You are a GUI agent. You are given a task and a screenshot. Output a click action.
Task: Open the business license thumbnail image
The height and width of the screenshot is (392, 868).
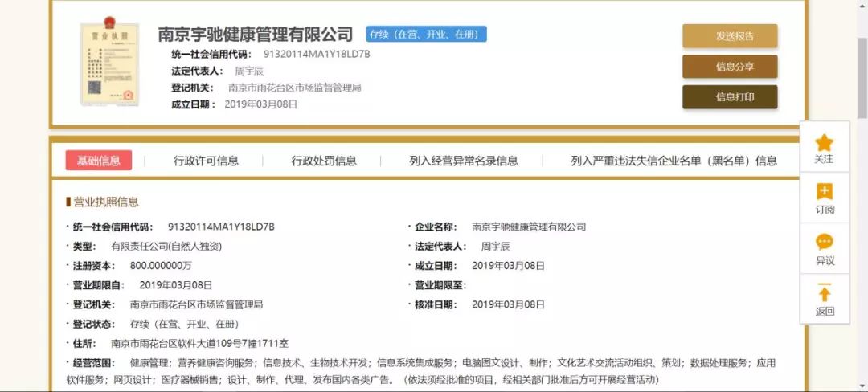point(109,62)
